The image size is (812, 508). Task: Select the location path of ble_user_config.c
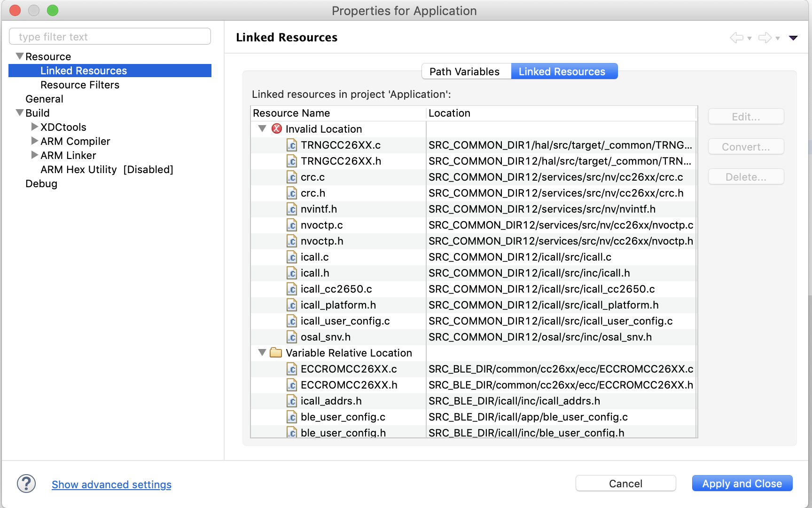tap(528, 417)
